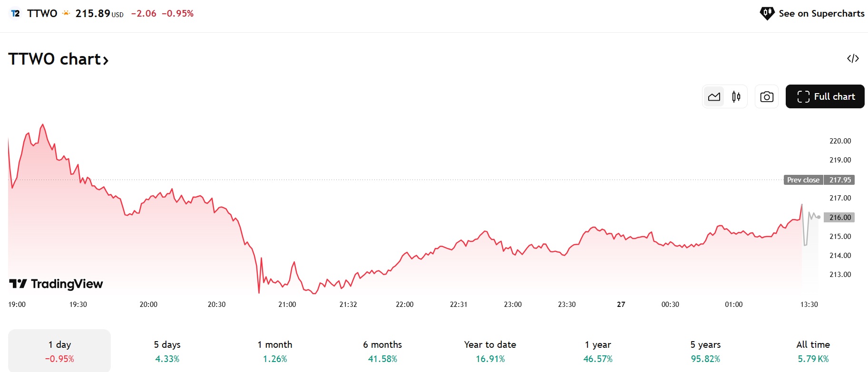
Task: Click the Prev close 217.95 price label
Action: pyautogui.click(x=818, y=180)
